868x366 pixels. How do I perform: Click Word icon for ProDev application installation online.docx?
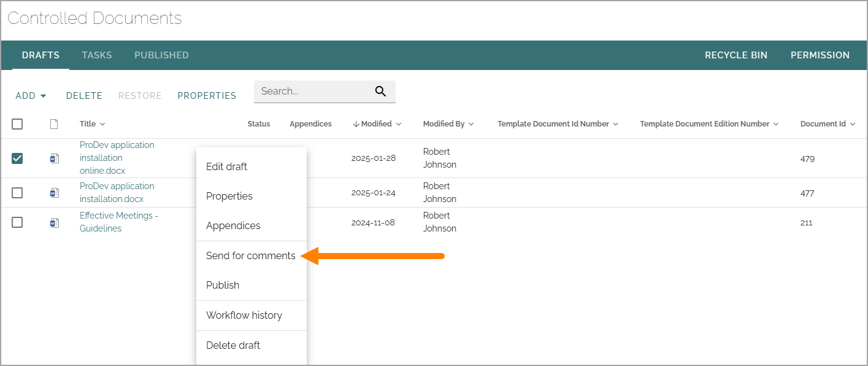pyautogui.click(x=54, y=158)
